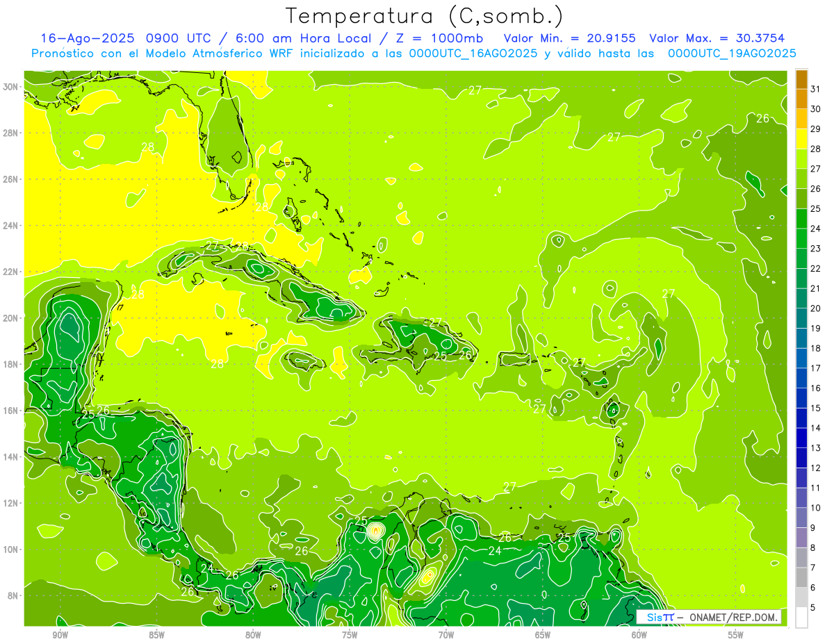
Task: Click the "Temperatura (C,somb.)" title
Action: tap(424, 17)
